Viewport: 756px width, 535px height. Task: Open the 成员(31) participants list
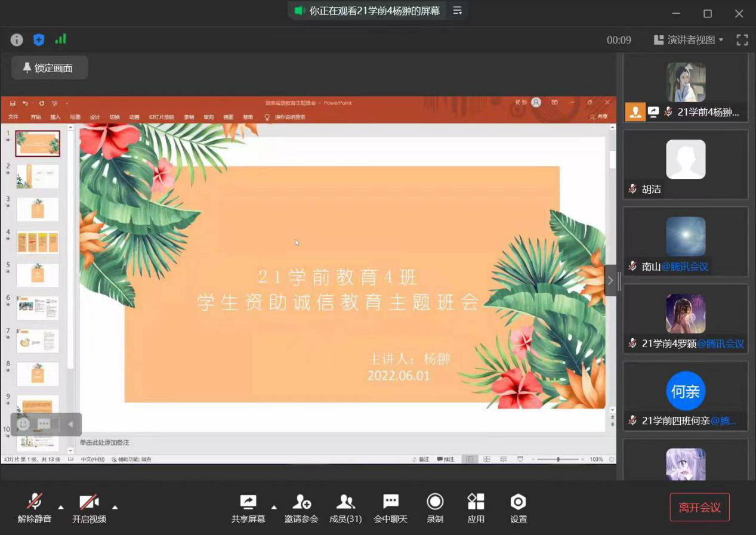pyautogui.click(x=345, y=508)
